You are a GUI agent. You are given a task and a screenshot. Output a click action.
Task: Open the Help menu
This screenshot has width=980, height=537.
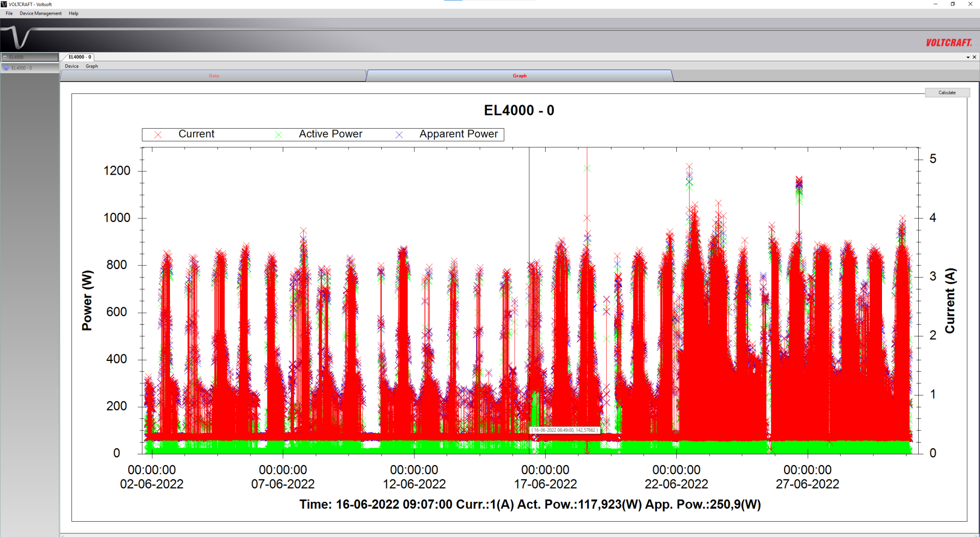coord(73,13)
